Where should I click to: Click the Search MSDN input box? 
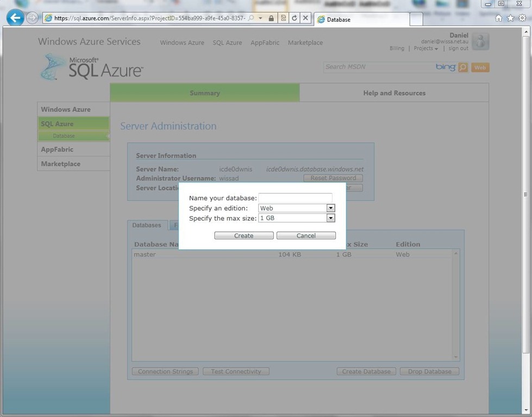379,67
